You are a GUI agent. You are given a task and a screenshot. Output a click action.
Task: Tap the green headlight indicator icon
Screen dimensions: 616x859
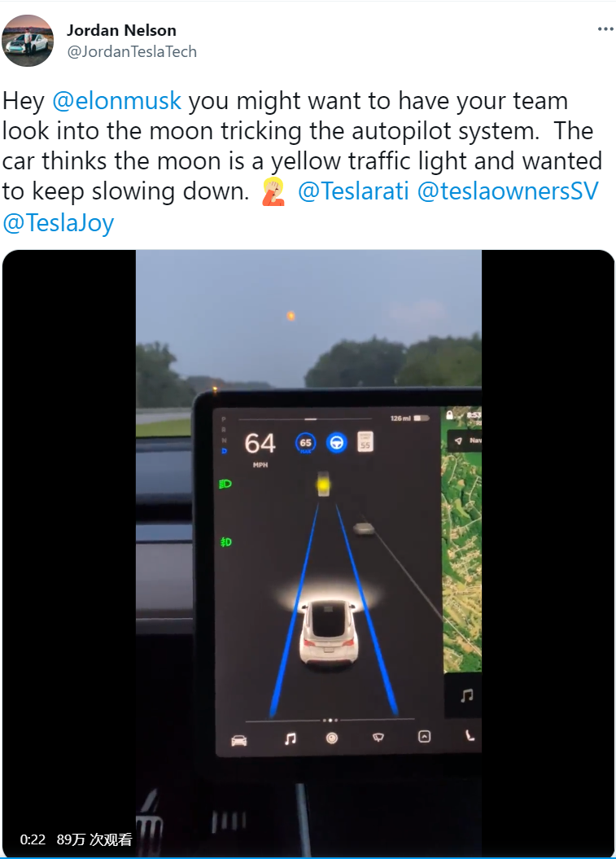pos(225,484)
